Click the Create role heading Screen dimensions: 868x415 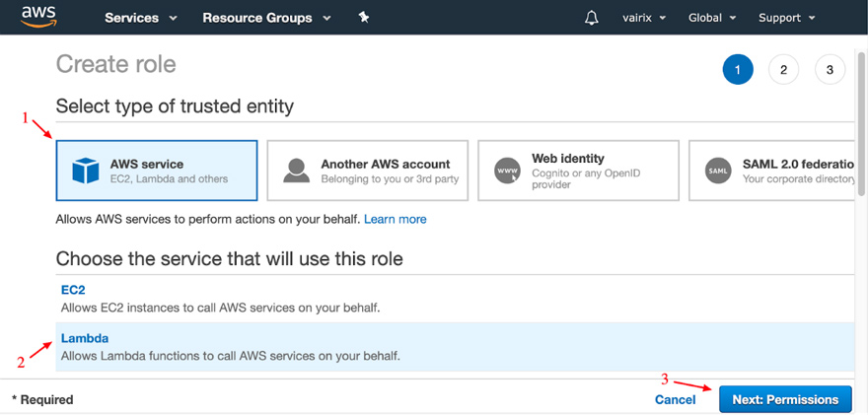tap(115, 64)
